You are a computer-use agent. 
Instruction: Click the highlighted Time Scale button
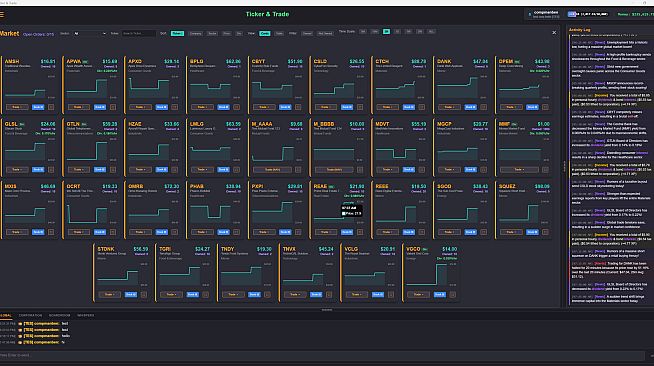pyautogui.click(x=386, y=32)
